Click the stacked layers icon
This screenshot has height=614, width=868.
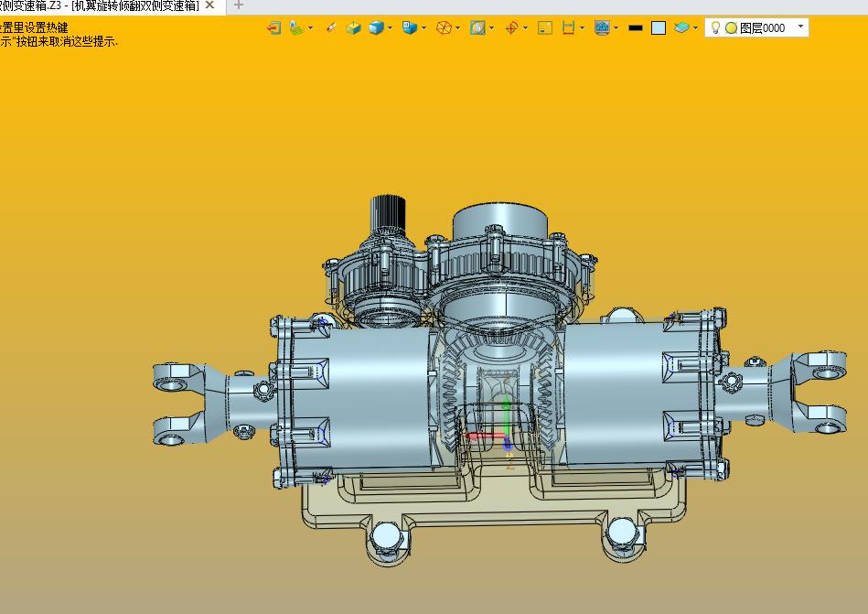tap(681, 28)
